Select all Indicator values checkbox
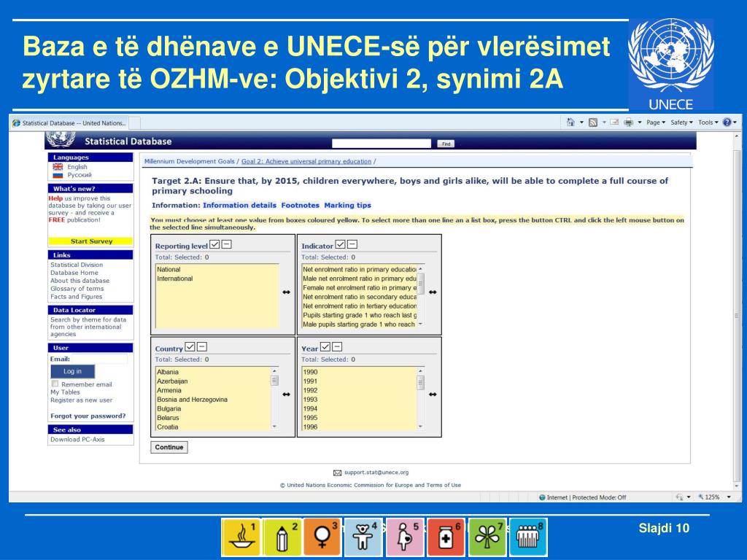747x560 pixels. point(340,245)
